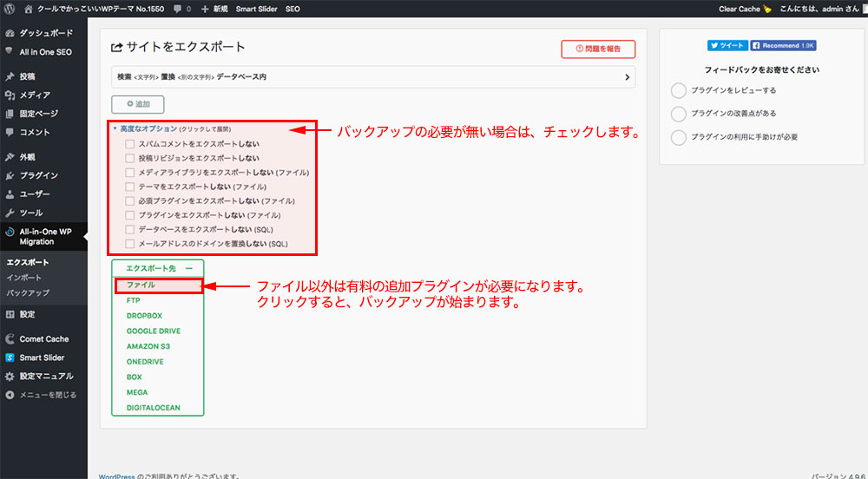868x479 pixels.
Task: Enable 'テーマをエクスポートしない' checkbox
Action: (x=129, y=187)
